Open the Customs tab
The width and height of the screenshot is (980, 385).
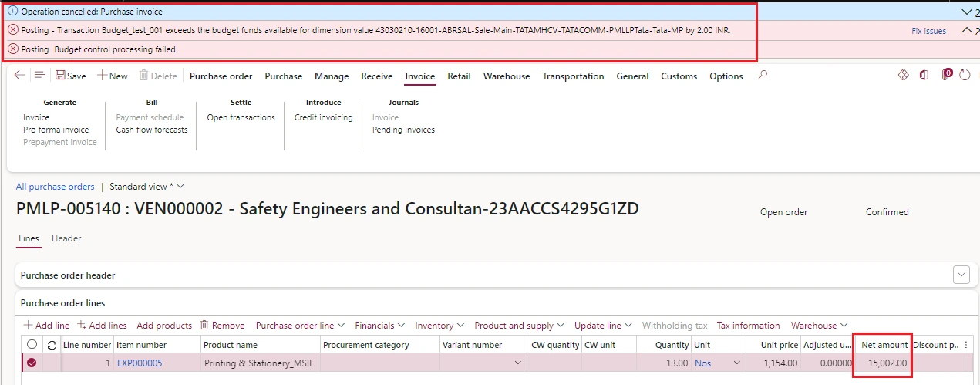point(679,76)
